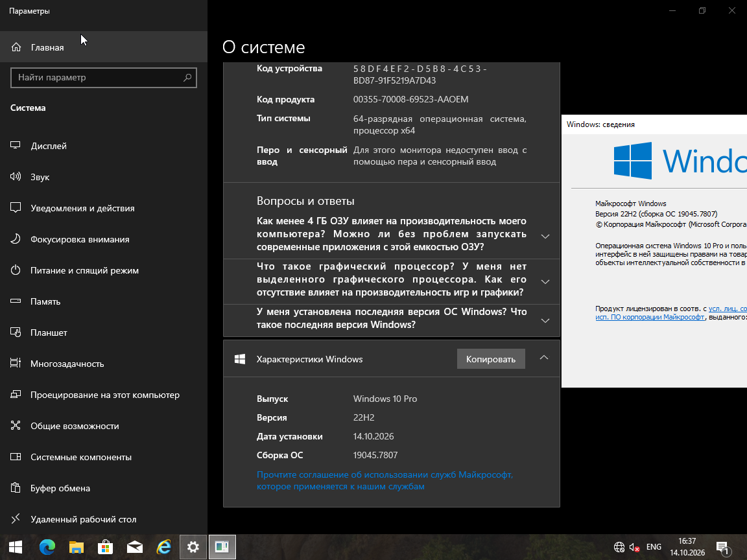Image resolution: width=747 pixels, height=560 pixels.
Task: Open the Mail app from taskbar
Action: (135, 547)
